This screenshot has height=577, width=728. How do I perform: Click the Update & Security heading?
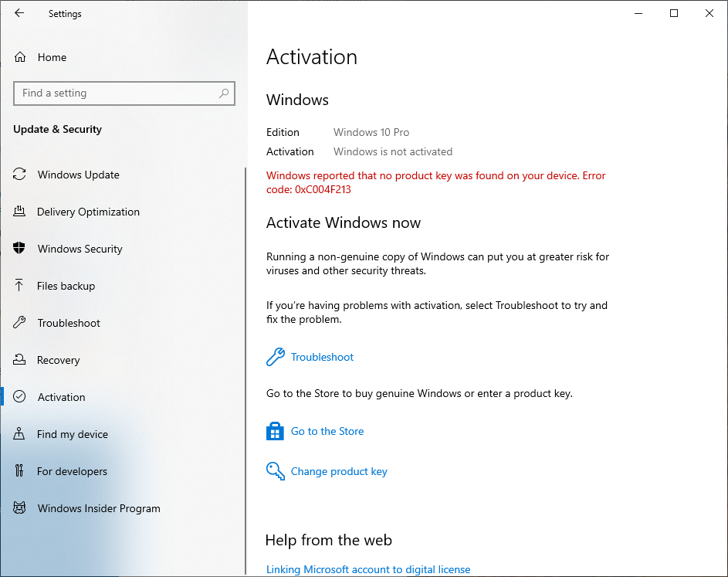click(58, 129)
